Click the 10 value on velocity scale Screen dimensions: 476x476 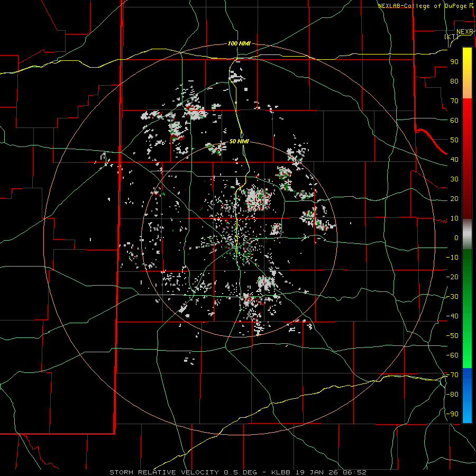tap(454, 218)
